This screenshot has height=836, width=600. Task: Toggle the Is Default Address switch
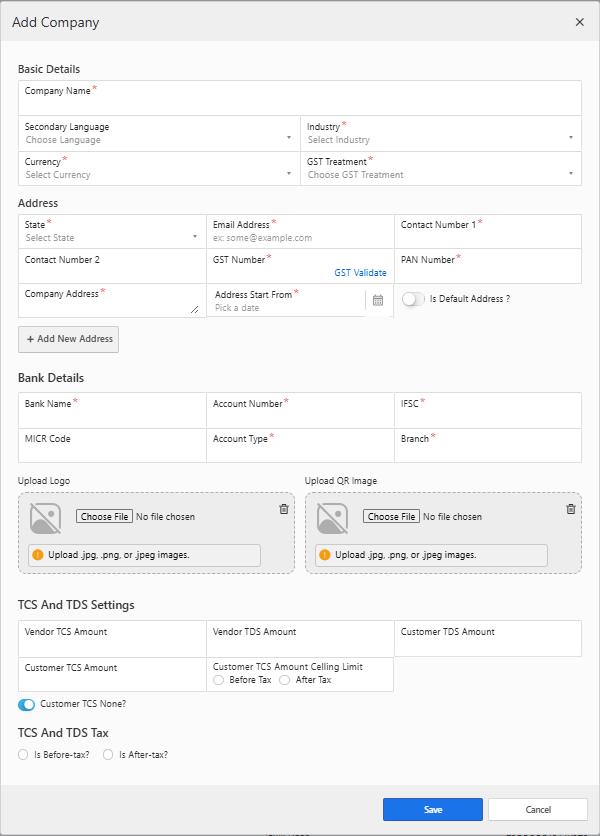(x=413, y=299)
